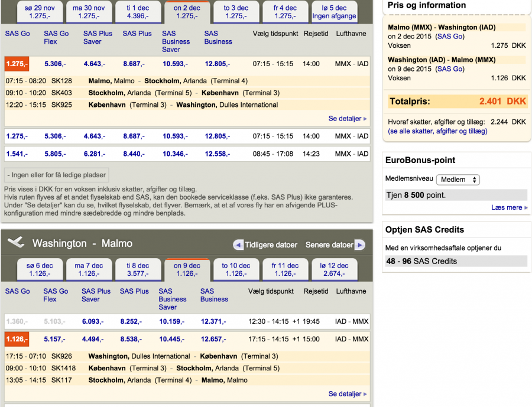The height and width of the screenshot is (407, 532).
Task: Click the highlighted orange 1.126 return fare
Action: (17, 339)
